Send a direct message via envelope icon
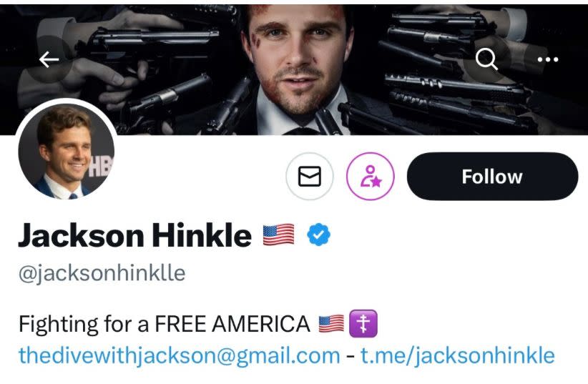Viewport: 588px width, 384px height. tap(309, 176)
